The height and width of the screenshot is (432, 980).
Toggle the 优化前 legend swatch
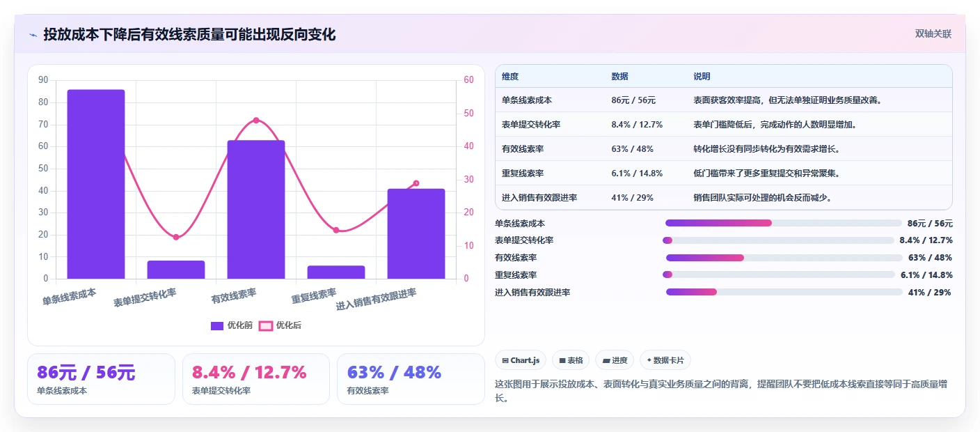coord(217,325)
